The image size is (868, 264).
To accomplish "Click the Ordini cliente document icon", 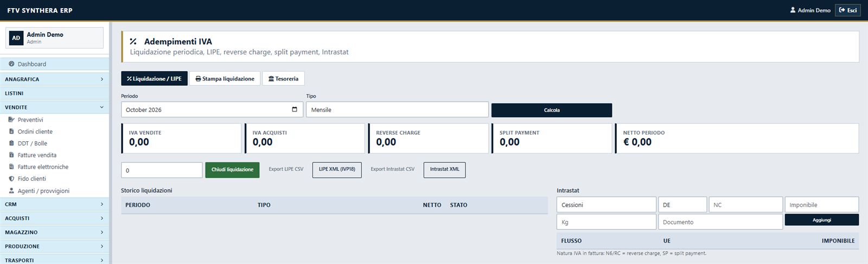I will (11, 131).
